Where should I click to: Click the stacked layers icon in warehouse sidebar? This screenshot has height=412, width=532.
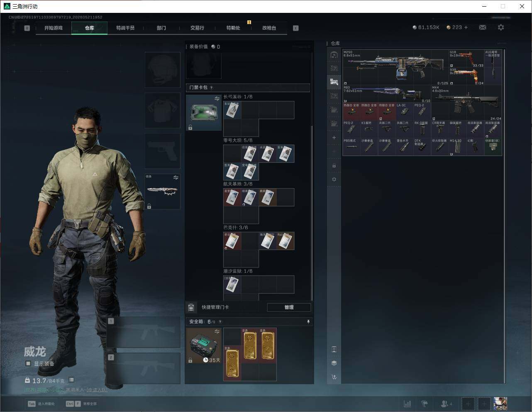click(334, 363)
